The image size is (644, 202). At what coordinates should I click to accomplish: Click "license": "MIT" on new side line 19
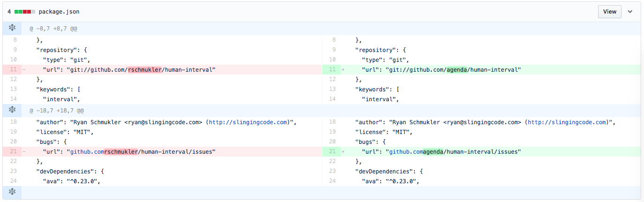point(382,132)
